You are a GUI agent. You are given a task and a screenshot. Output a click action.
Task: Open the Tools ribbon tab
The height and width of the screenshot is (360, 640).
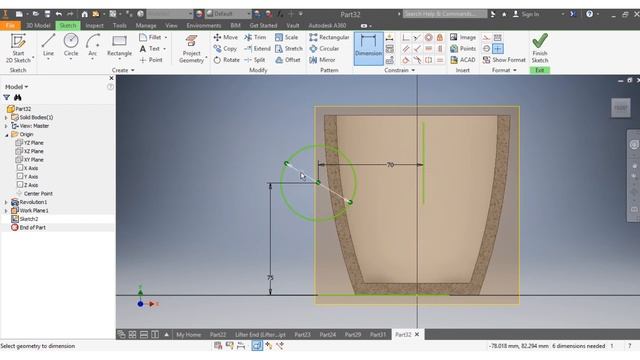[x=120, y=25]
